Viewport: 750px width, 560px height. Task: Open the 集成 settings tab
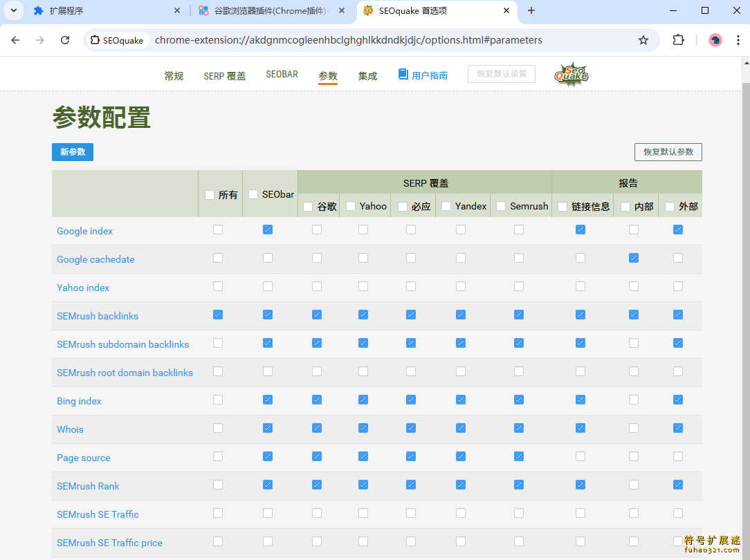pos(368,76)
